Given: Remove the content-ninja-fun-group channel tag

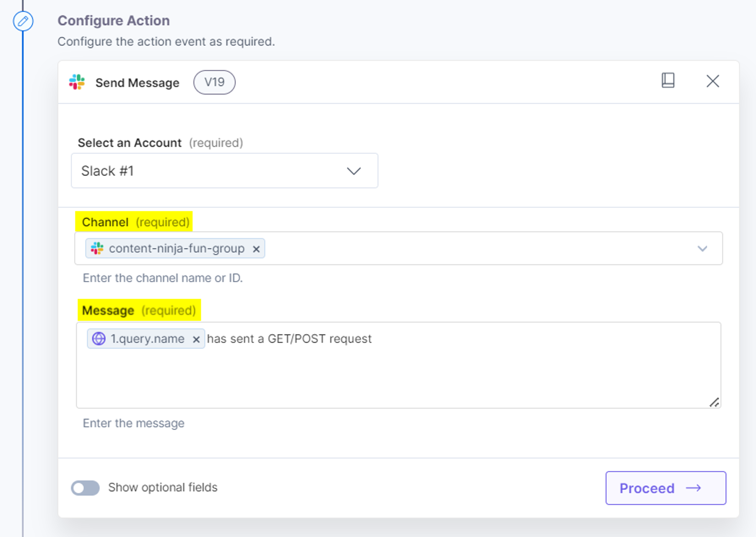Looking at the screenshot, I should pos(256,249).
